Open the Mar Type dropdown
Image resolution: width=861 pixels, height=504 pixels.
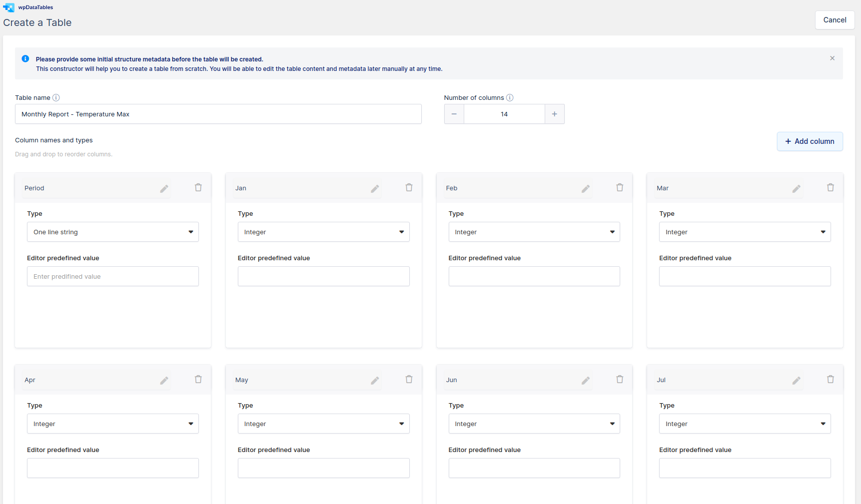(x=744, y=232)
